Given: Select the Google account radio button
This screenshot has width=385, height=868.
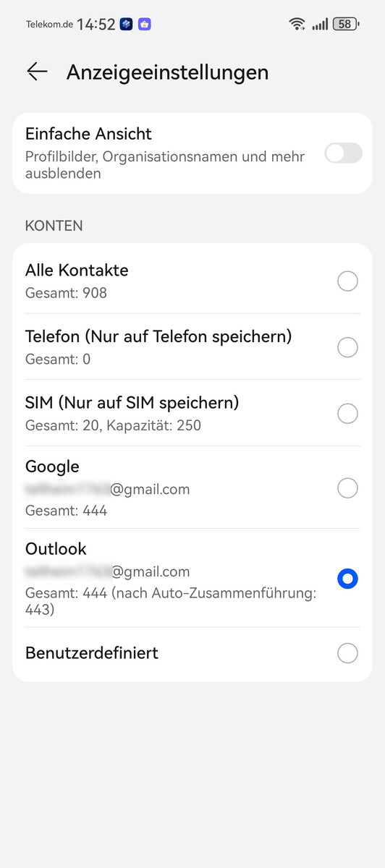Looking at the screenshot, I should pyautogui.click(x=348, y=488).
